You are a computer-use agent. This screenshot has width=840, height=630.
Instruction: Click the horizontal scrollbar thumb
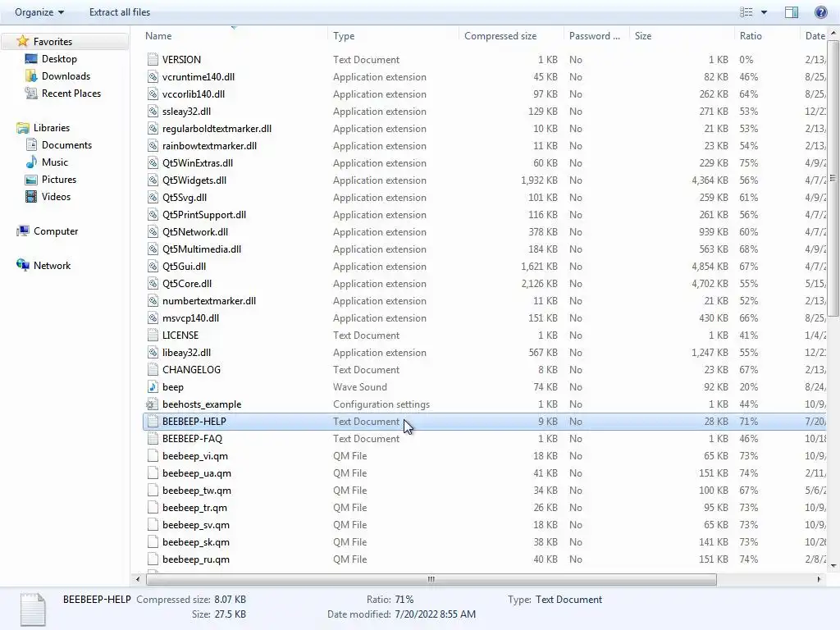[431, 579]
